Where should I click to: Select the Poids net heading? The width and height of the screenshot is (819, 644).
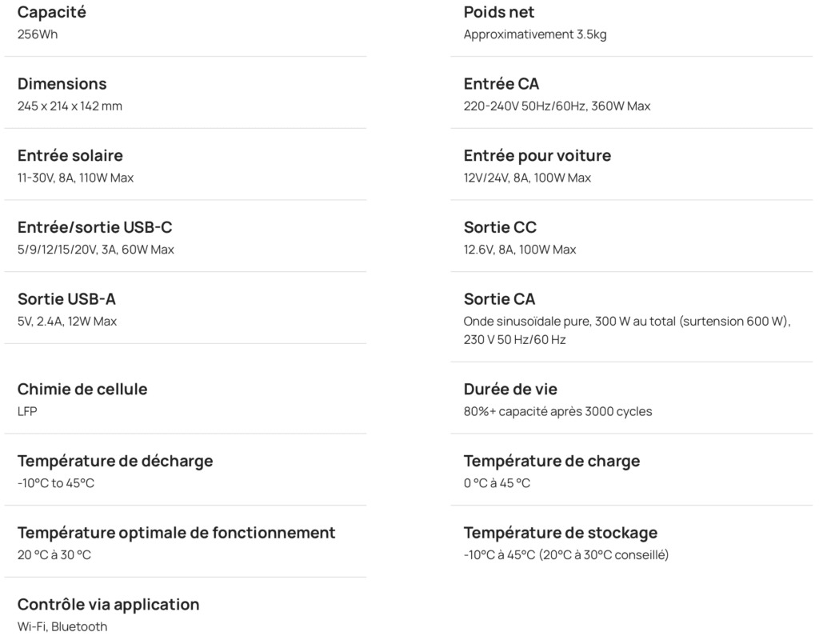pyautogui.click(x=499, y=12)
